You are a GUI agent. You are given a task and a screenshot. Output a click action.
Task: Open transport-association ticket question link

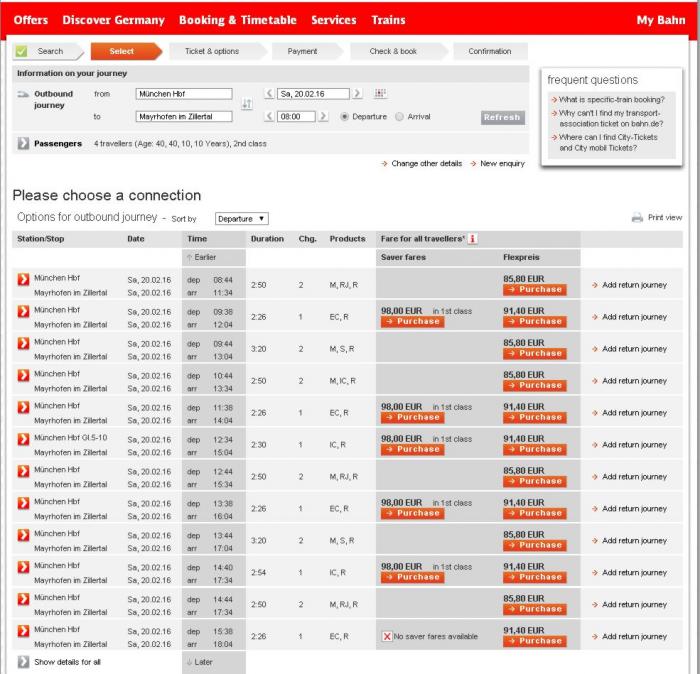pyautogui.click(x=611, y=118)
